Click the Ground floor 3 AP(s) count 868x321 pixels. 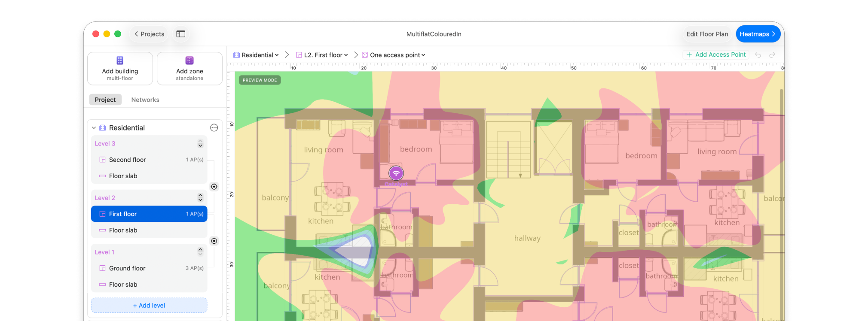(x=195, y=268)
